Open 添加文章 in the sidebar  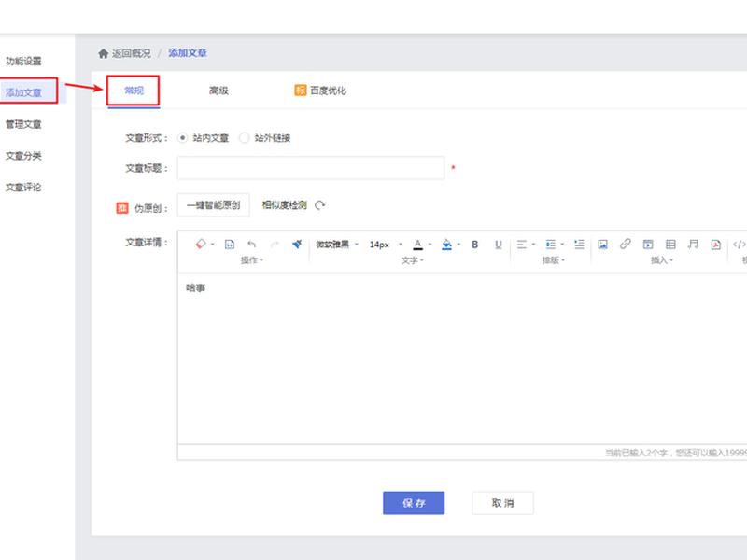click(23, 92)
